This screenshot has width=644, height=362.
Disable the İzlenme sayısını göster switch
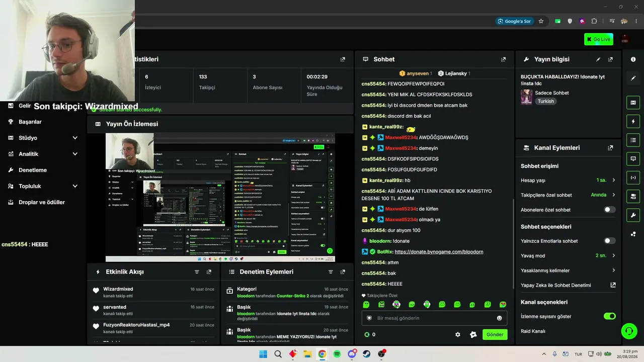tap(609, 316)
